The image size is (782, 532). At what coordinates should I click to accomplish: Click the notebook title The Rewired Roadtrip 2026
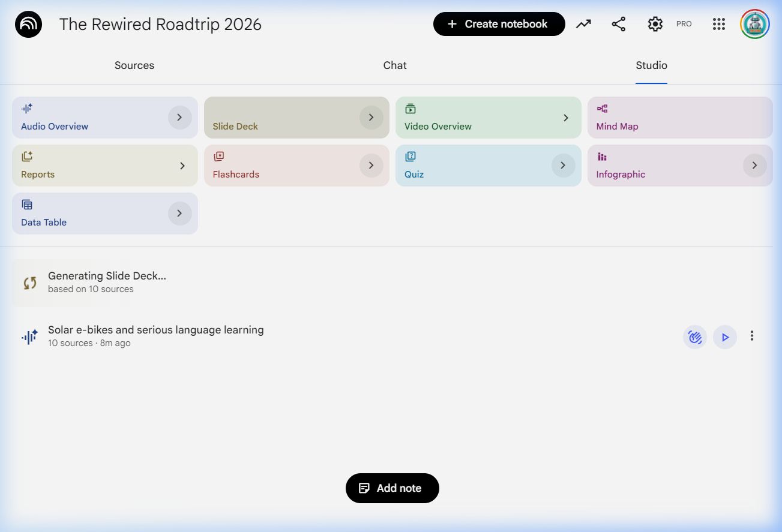(x=160, y=25)
